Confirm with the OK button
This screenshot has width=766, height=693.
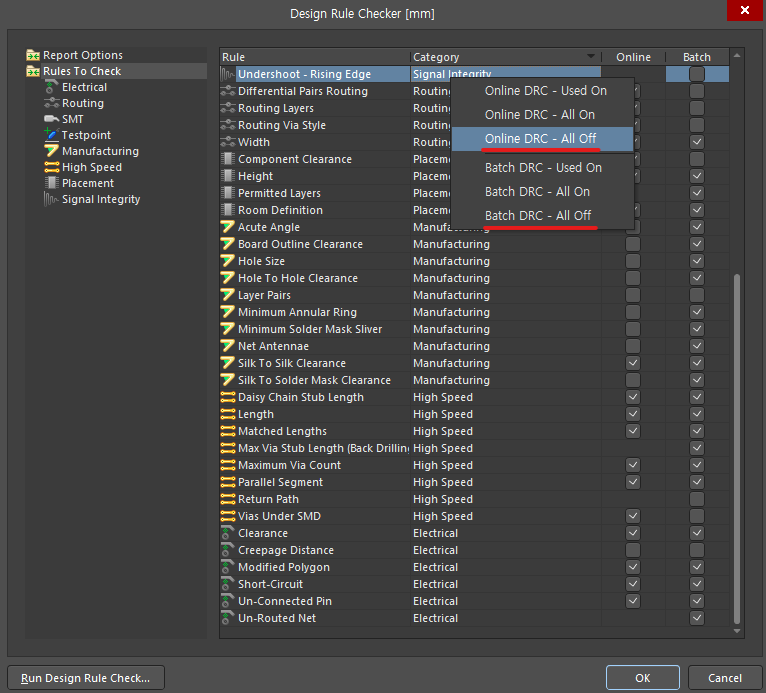pyautogui.click(x=642, y=678)
